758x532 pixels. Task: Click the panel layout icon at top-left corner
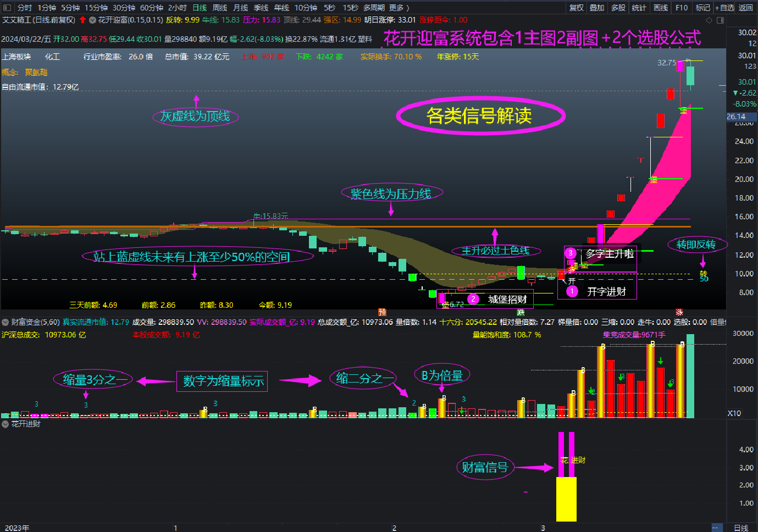pyautogui.click(x=7, y=8)
